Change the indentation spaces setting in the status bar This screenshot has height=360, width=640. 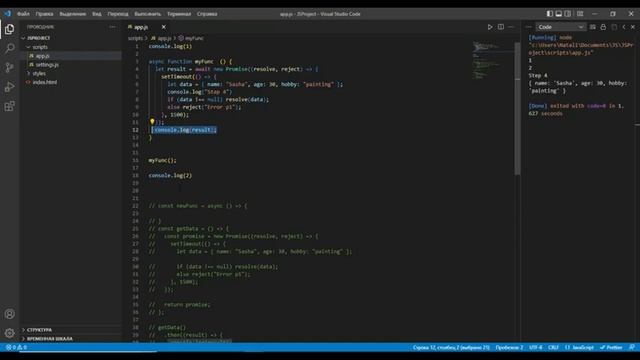(x=509, y=347)
